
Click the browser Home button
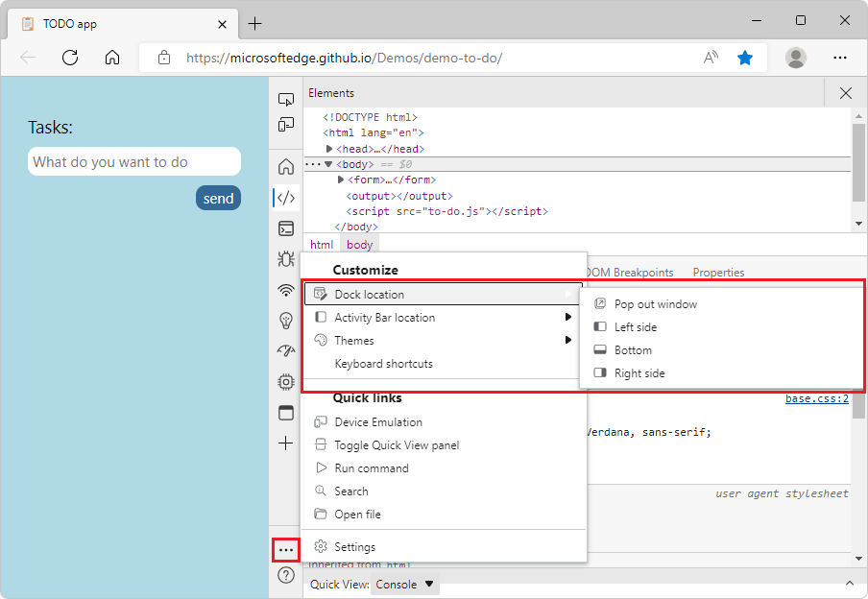112,58
